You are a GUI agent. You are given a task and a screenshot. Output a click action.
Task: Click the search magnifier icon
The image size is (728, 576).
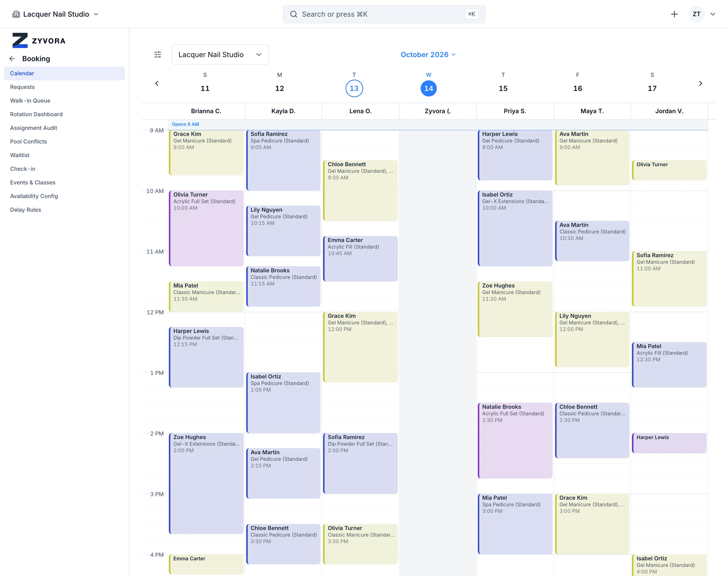(x=294, y=14)
